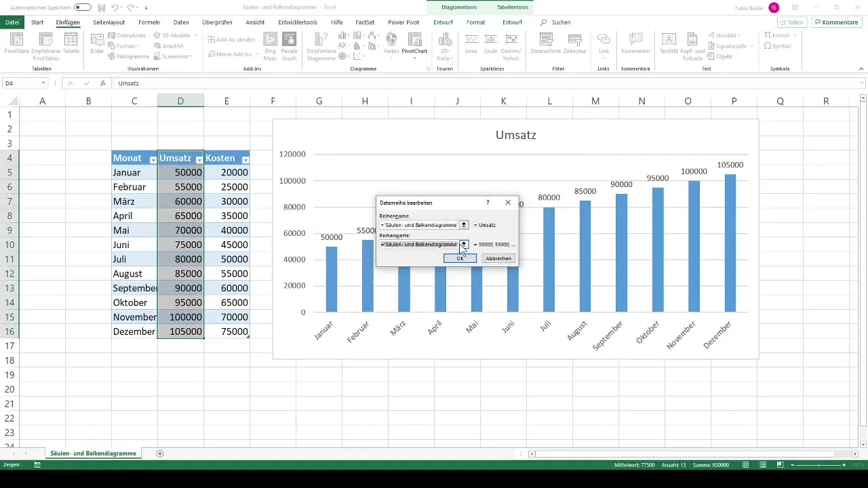Open Onlinebilder in Illustrationen
This screenshot has height=488, width=868.
click(127, 35)
